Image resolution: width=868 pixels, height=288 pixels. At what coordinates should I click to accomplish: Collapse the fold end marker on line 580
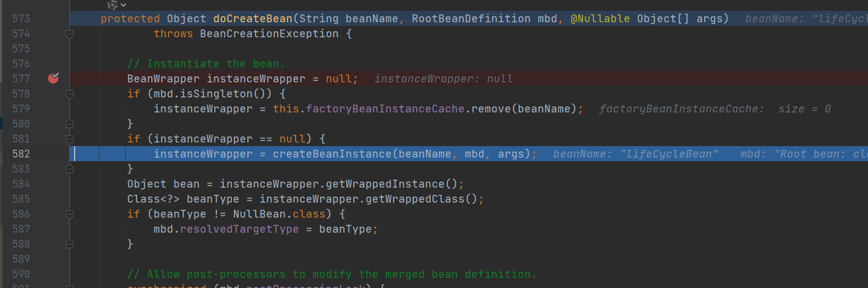pos(69,124)
